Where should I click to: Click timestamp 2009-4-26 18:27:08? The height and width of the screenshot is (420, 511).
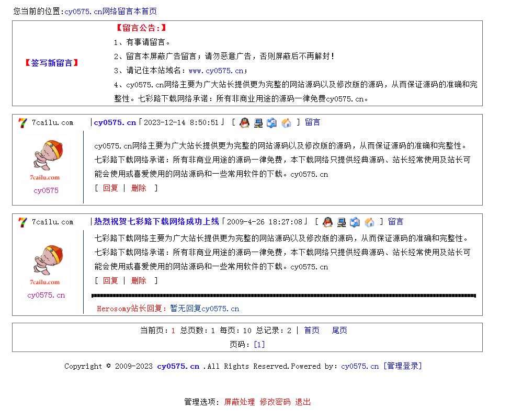(x=265, y=222)
